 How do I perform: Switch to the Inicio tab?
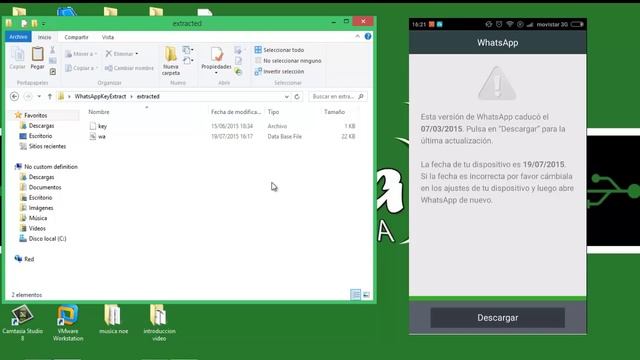click(x=44, y=37)
